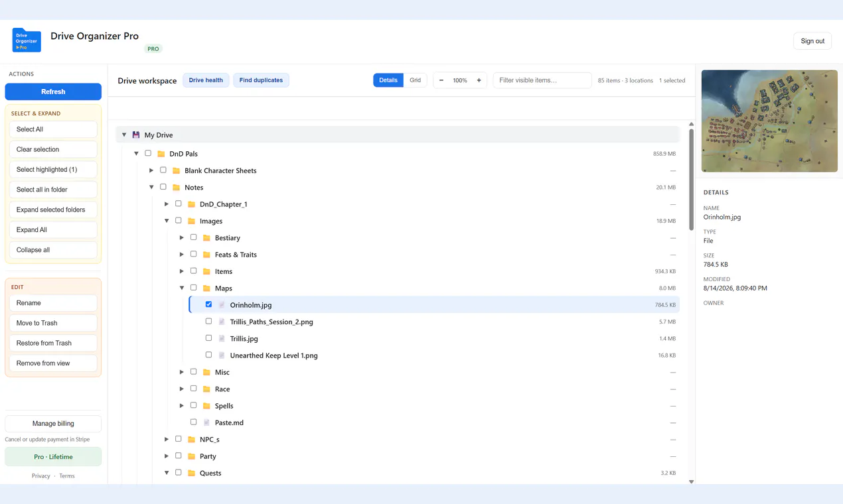Click the Notes folder icon
This screenshot has height=504, width=843.
pyautogui.click(x=177, y=188)
